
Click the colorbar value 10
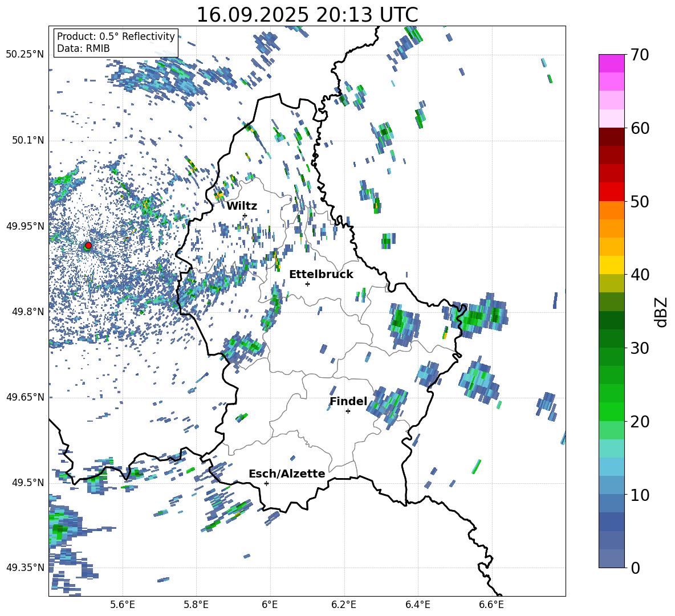click(640, 495)
